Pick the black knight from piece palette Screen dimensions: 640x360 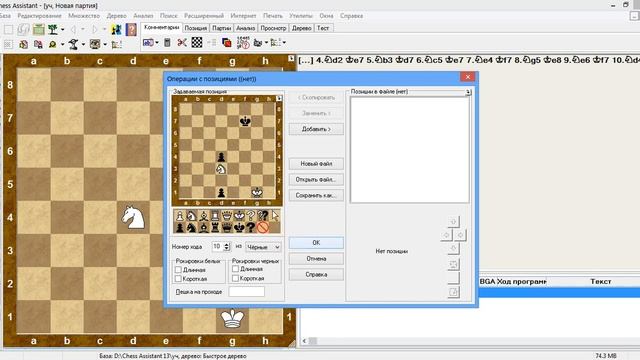pos(191,228)
